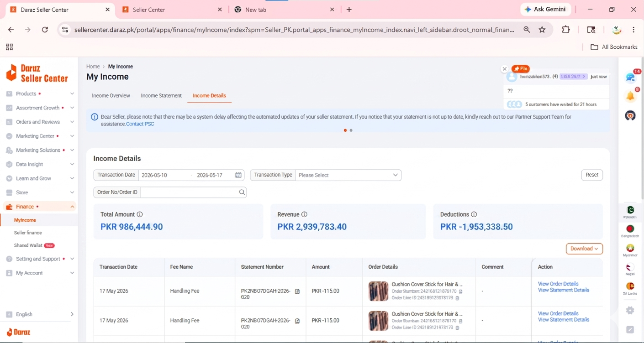644x343 pixels.
Task: Click the search magnifier in Order No field
Action: [242, 192]
